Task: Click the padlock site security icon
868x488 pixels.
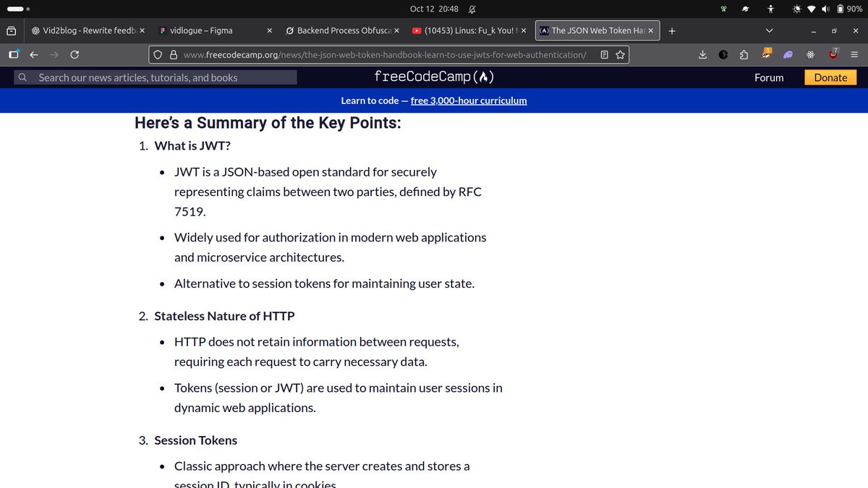Action: point(173,54)
